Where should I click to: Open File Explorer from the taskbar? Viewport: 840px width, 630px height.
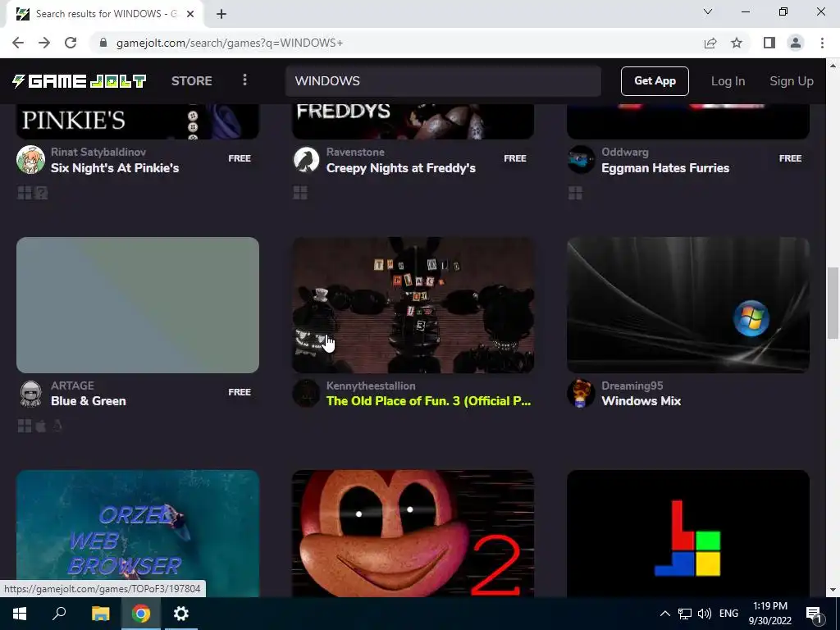coord(100,614)
